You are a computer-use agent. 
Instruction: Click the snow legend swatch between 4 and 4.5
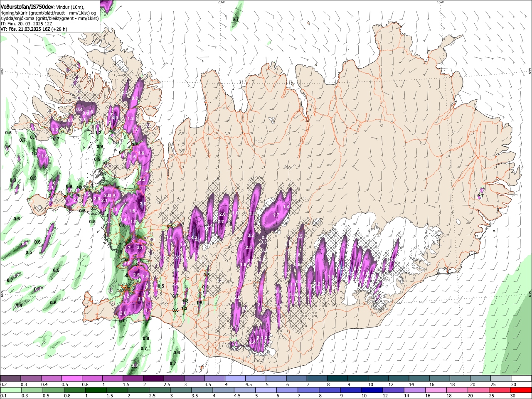[x=234, y=379]
